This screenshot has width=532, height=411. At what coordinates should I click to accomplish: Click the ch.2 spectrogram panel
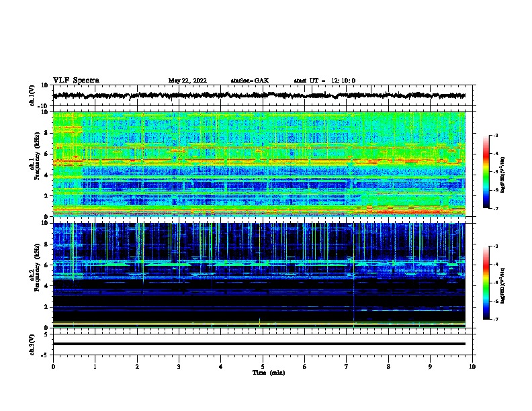click(x=259, y=275)
